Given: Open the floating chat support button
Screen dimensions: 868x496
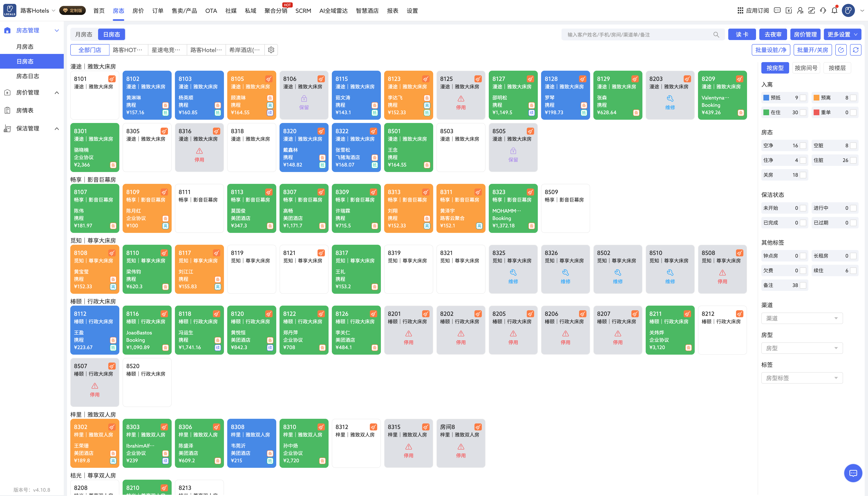Looking at the screenshot, I should [x=853, y=473].
